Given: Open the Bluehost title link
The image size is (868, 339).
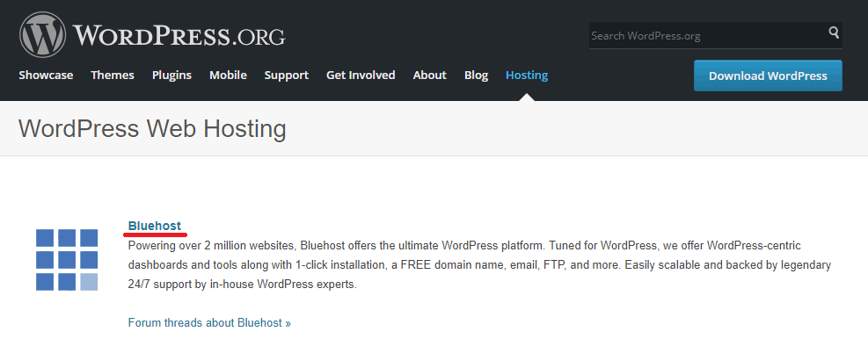Looking at the screenshot, I should point(155,226).
